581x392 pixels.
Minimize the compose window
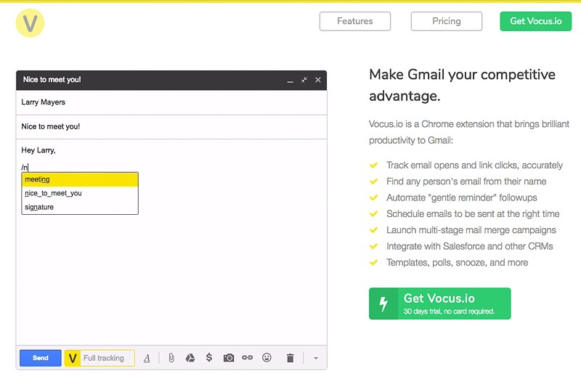click(x=290, y=80)
